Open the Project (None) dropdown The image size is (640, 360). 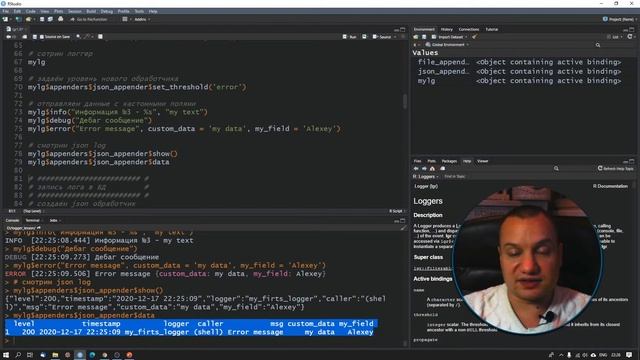click(x=619, y=19)
